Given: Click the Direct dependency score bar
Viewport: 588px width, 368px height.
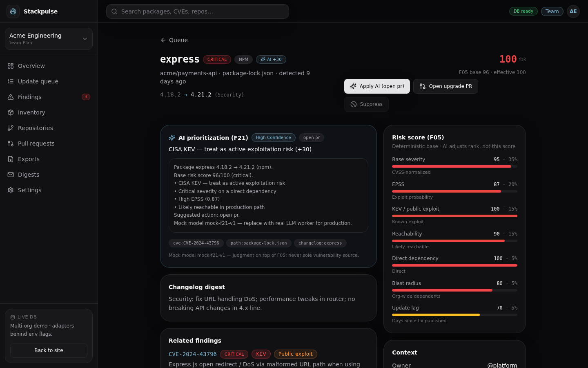Looking at the screenshot, I should (x=454, y=265).
